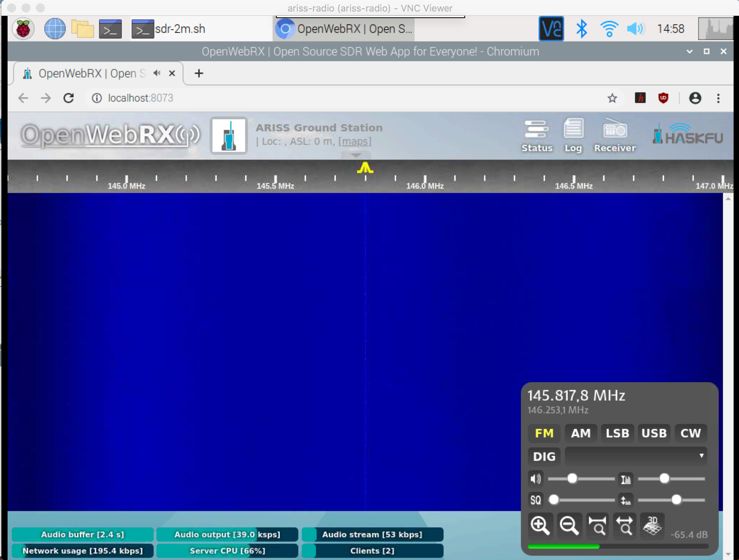Select CW demodulation mode
This screenshot has height=560, width=739.
[691, 433]
